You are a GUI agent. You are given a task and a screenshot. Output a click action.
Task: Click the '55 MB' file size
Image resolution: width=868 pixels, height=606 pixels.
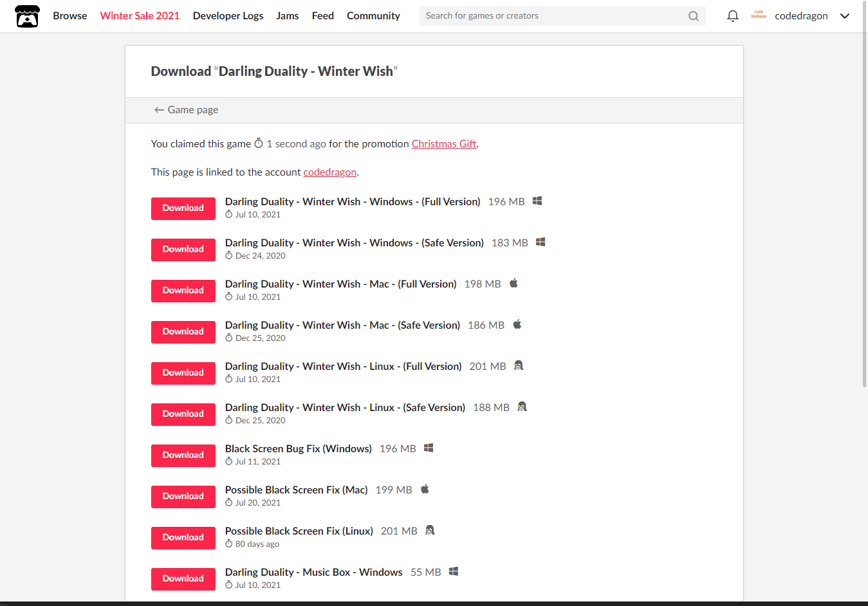(426, 572)
